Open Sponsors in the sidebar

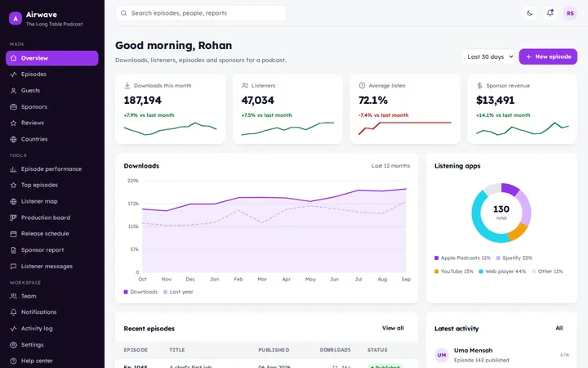pos(52,106)
